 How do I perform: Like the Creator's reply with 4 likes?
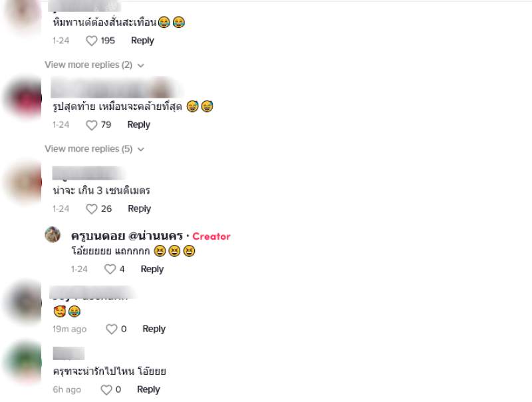click(x=110, y=270)
